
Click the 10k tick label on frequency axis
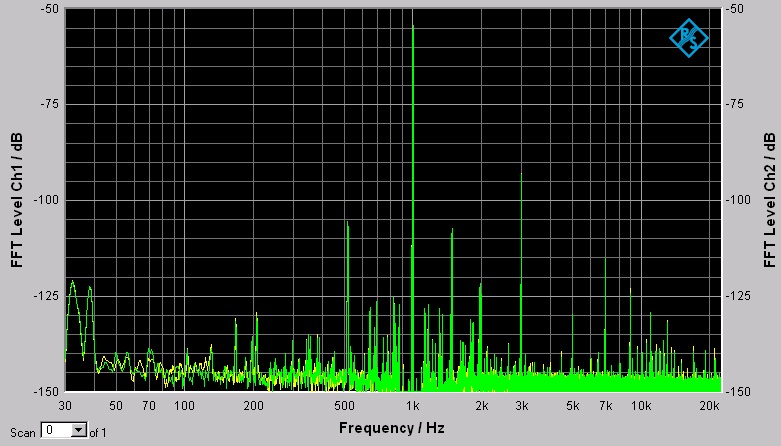coord(641,406)
